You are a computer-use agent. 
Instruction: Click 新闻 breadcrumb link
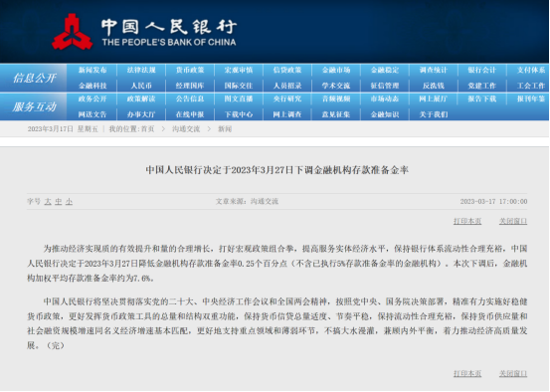225,129
